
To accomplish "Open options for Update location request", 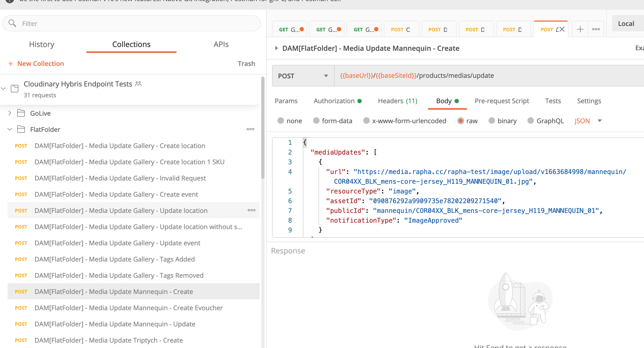I will (x=251, y=210).
